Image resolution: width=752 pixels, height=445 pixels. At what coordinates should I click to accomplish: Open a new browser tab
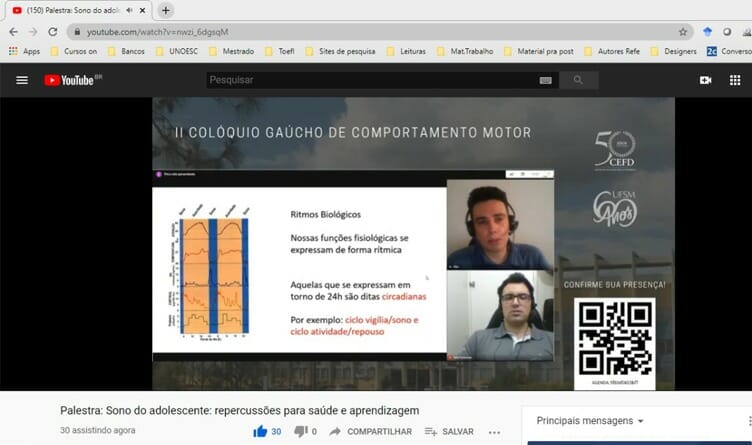pos(166,10)
